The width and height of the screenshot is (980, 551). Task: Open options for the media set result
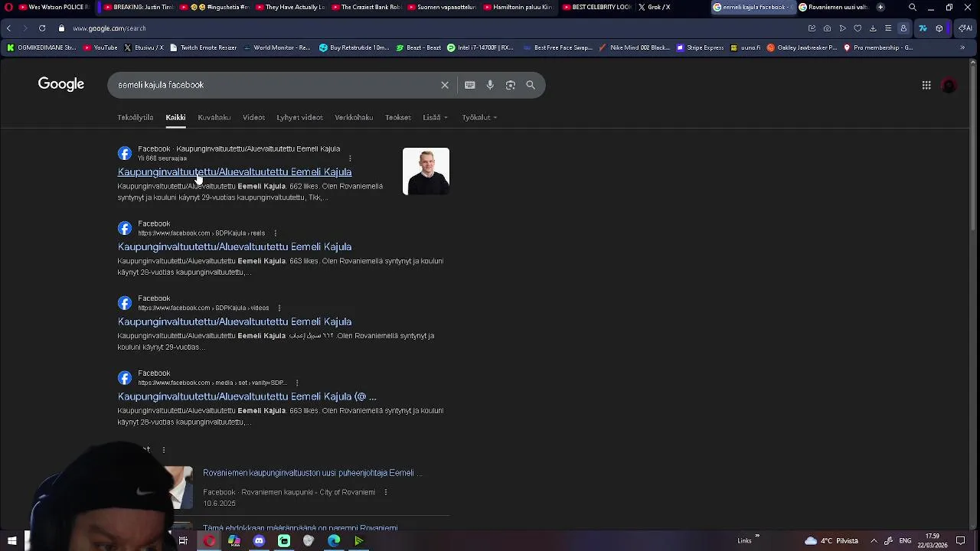296,383
